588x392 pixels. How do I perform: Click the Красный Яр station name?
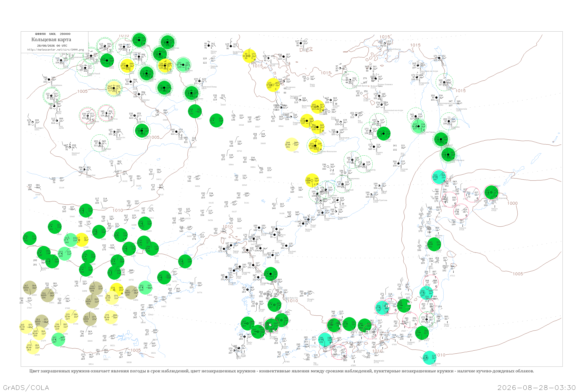(x=370, y=170)
